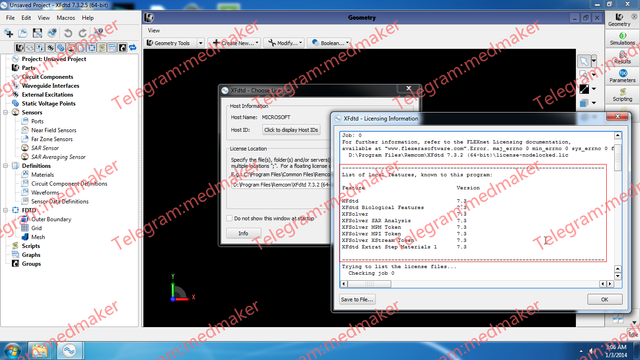Select the arrow pointer tool in Geometry view
Viewport: 640px width, 360px height.
coord(584,61)
